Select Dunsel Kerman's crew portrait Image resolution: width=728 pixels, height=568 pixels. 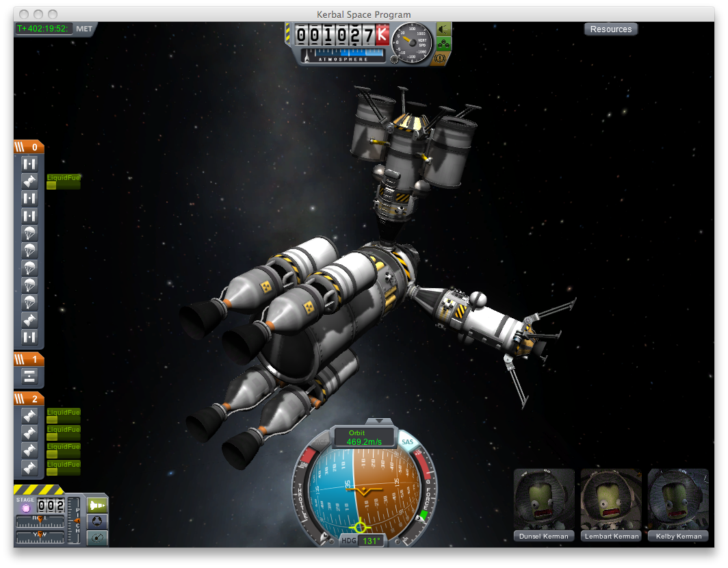click(544, 500)
